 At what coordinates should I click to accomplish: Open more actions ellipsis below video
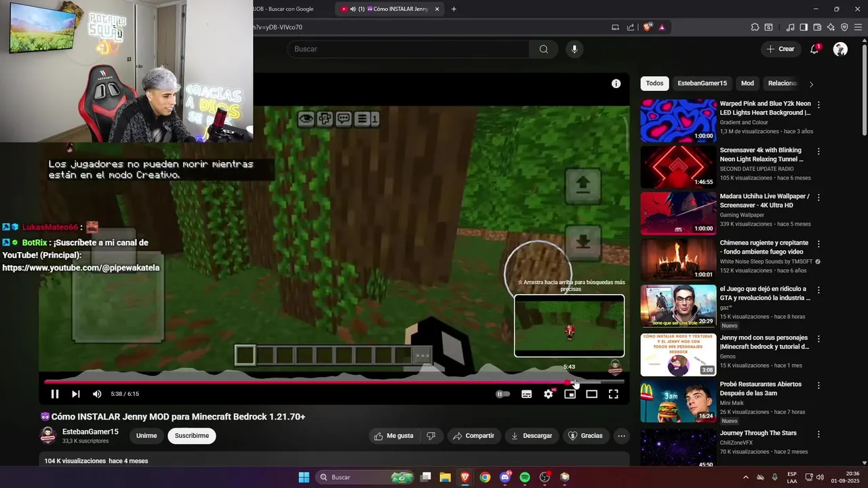coord(621,436)
